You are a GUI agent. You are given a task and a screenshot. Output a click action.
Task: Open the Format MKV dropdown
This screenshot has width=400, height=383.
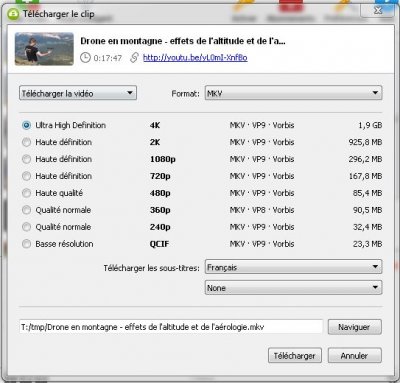click(293, 93)
